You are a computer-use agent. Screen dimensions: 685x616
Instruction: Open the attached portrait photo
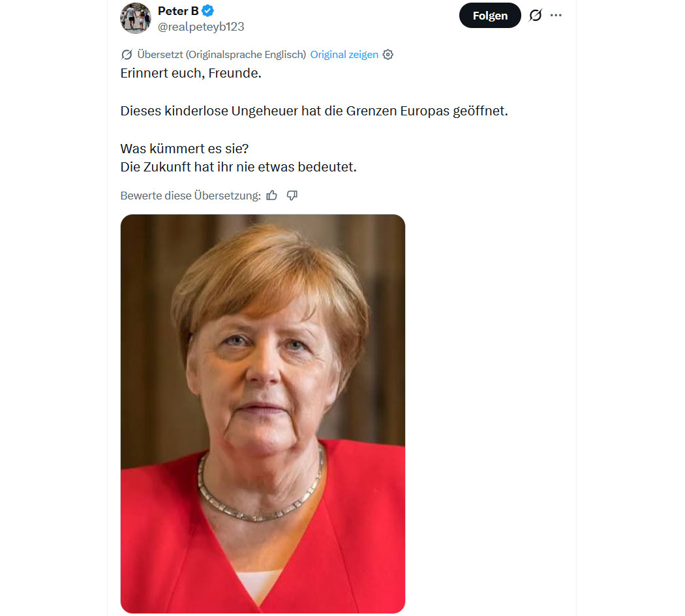click(x=262, y=413)
